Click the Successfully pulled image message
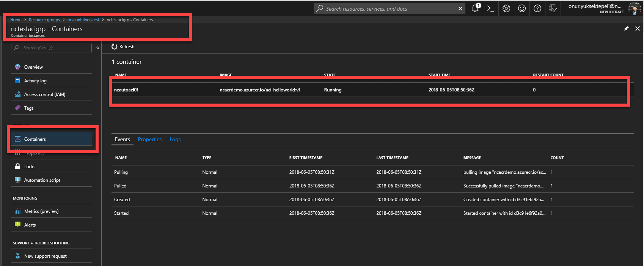The height and width of the screenshot is (266, 644). [x=504, y=186]
